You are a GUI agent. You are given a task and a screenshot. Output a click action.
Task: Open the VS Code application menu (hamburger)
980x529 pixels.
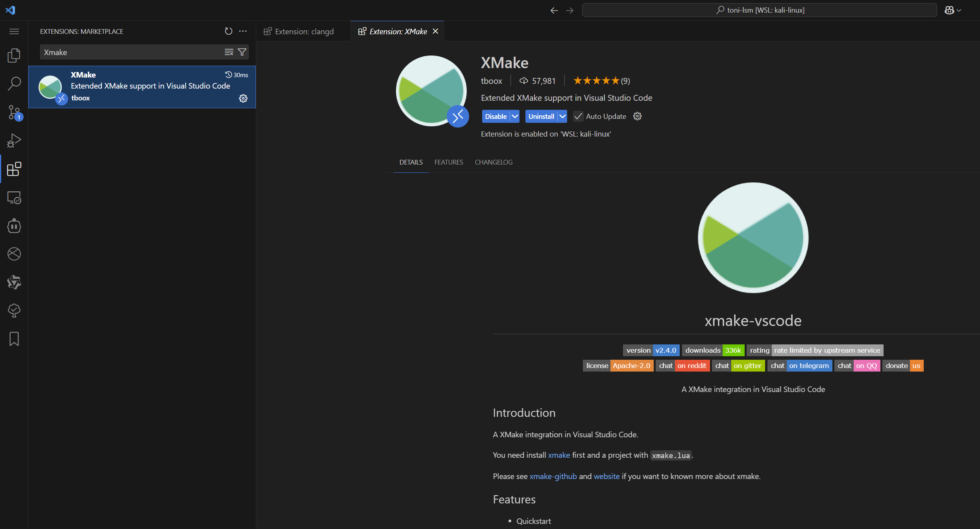click(x=14, y=31)
